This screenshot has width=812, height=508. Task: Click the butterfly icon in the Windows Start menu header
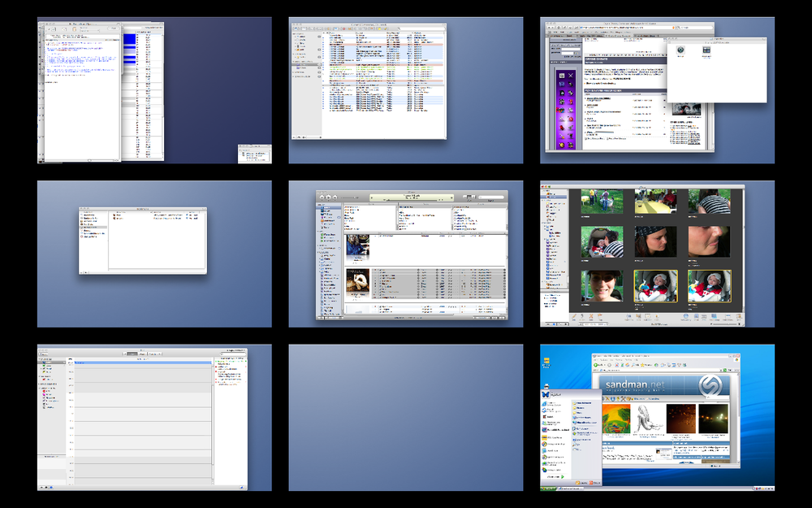point(546,394)
